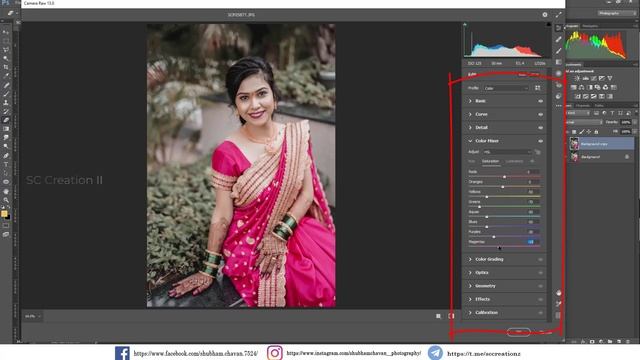This screenshot has width=640, height=360.
Task: Select Photoshop Eraser tool
Action: point(6,120)
